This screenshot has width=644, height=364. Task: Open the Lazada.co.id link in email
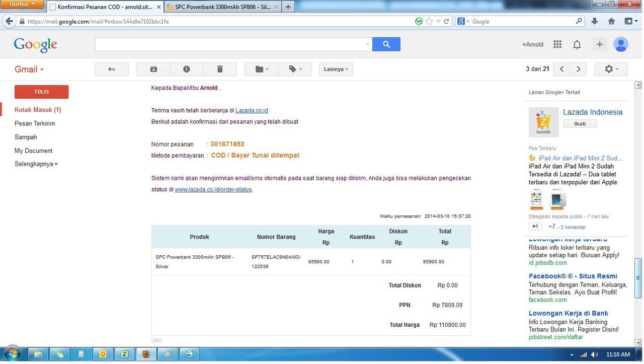tap(252, 110)
